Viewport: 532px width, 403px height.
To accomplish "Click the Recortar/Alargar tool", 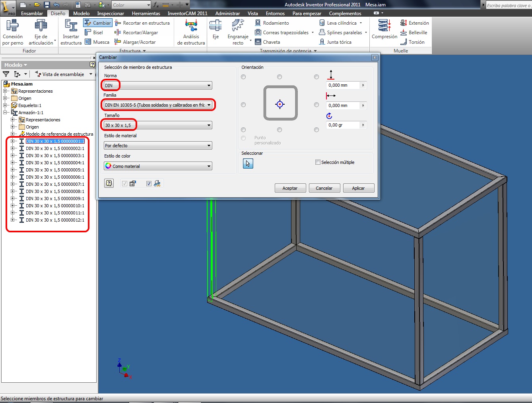I will [x=136, y=33].
